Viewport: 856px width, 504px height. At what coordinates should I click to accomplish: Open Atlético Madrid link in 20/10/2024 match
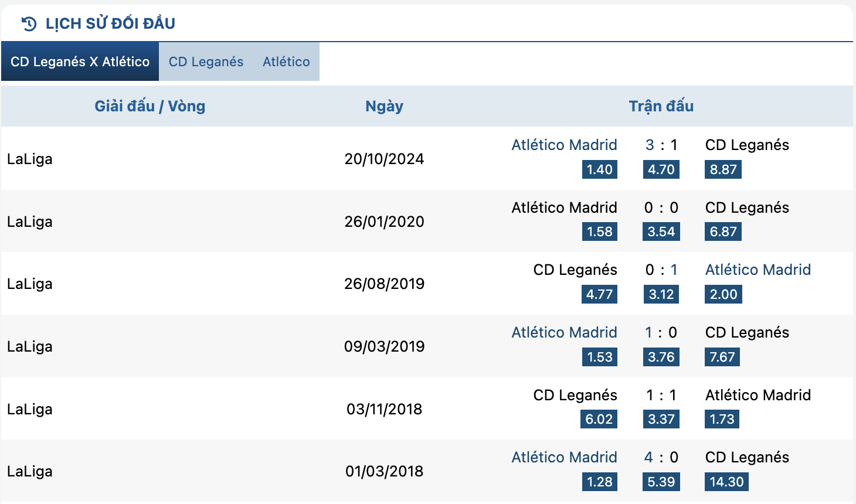tap(564, 145)
